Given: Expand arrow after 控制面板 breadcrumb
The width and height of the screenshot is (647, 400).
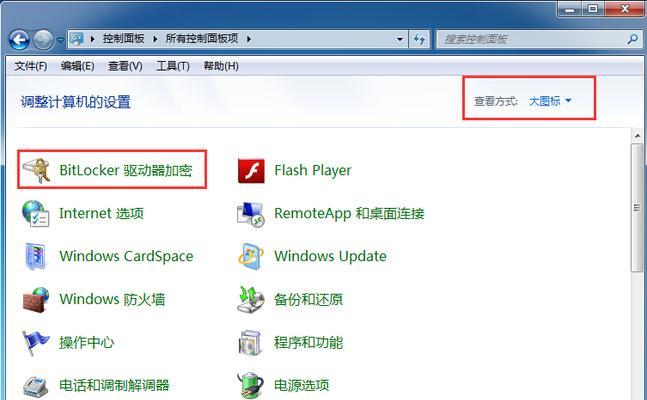Looking at the screenshot, I should pyautogui.click(x=155, y=39).
